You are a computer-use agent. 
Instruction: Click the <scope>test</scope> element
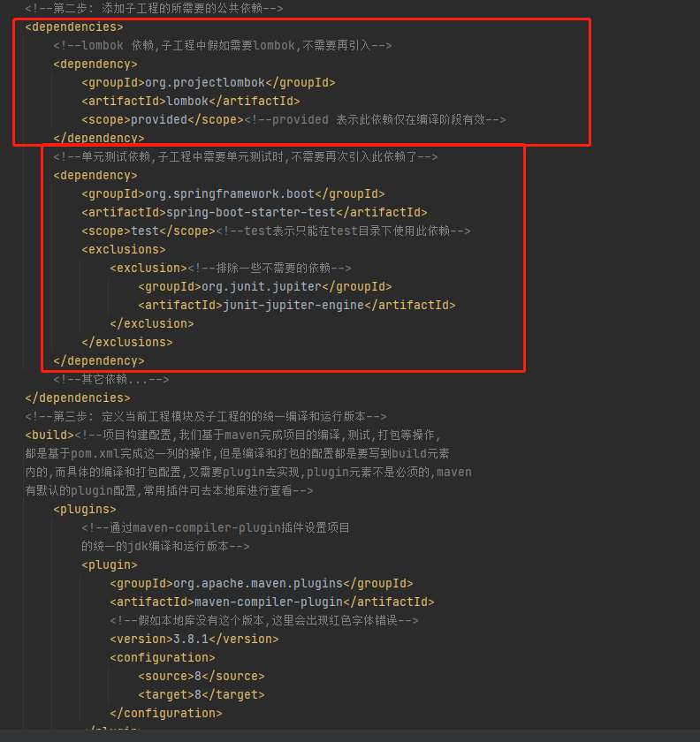click(148, 231)
